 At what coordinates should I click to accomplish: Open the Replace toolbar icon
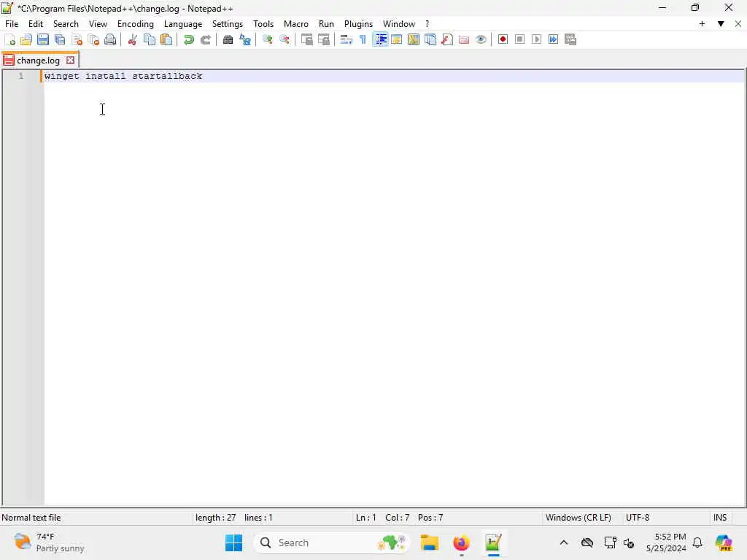click(245, 39)
